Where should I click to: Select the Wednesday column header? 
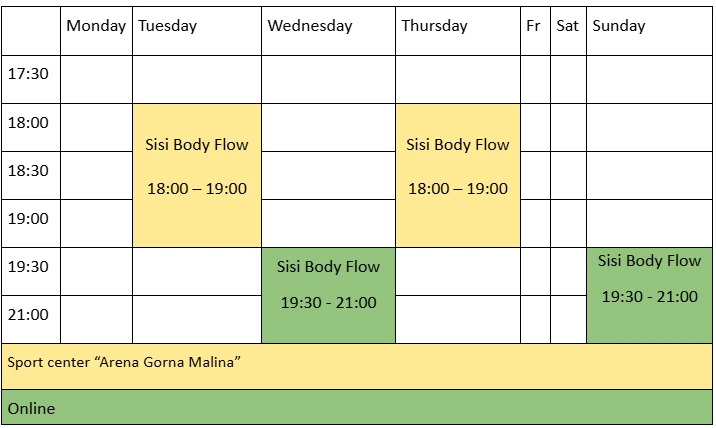(310, 27)
